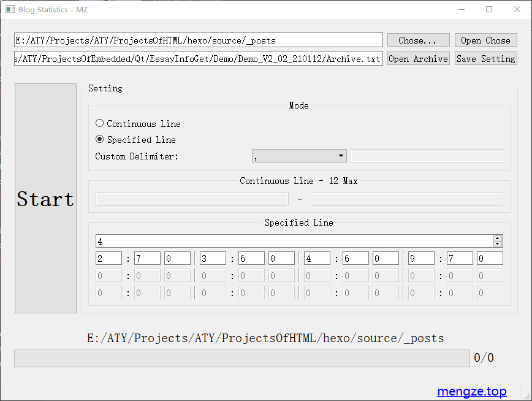The height and width of the screenshot is (401, 532).
Task: Increase the specified line count spinner
Action: 498,238
